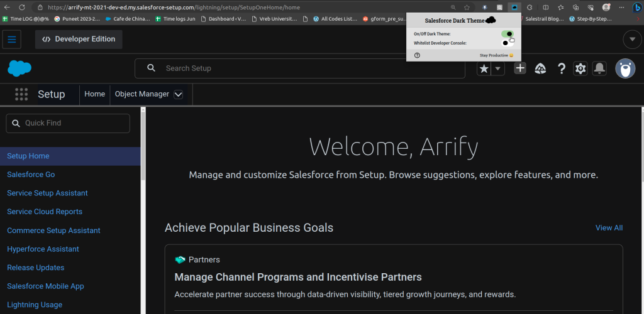Toggle Whitelist Developer Console switch

[x=508, y=43]
